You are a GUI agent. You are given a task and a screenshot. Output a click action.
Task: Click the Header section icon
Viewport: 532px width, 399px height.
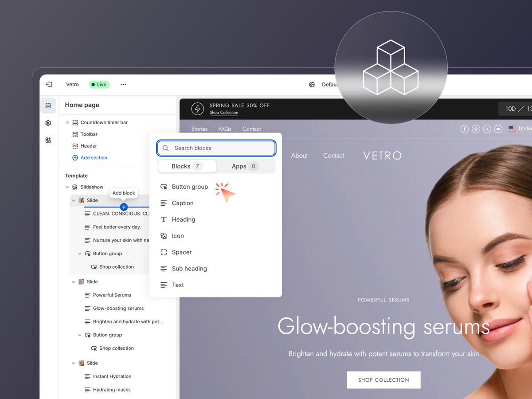(75, 146)
